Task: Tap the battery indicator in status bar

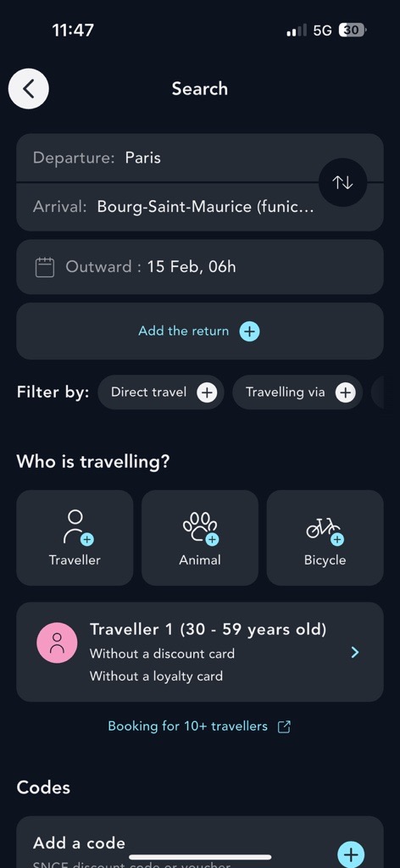Action: [353, 31]
